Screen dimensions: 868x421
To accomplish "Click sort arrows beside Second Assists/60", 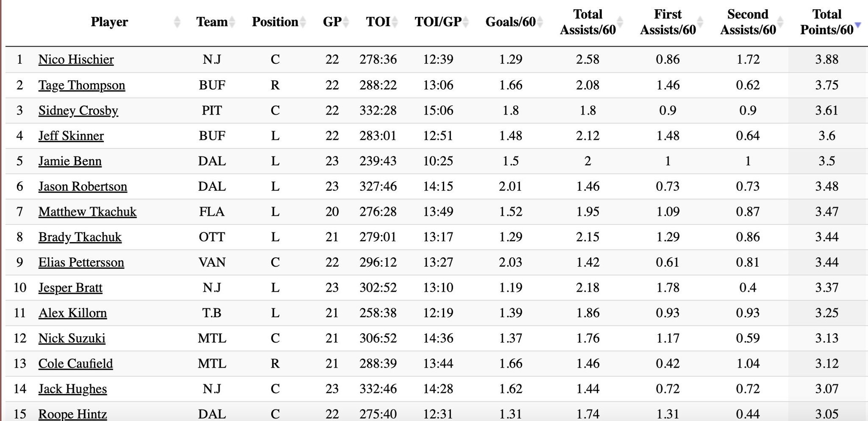I will click(780, 22).
